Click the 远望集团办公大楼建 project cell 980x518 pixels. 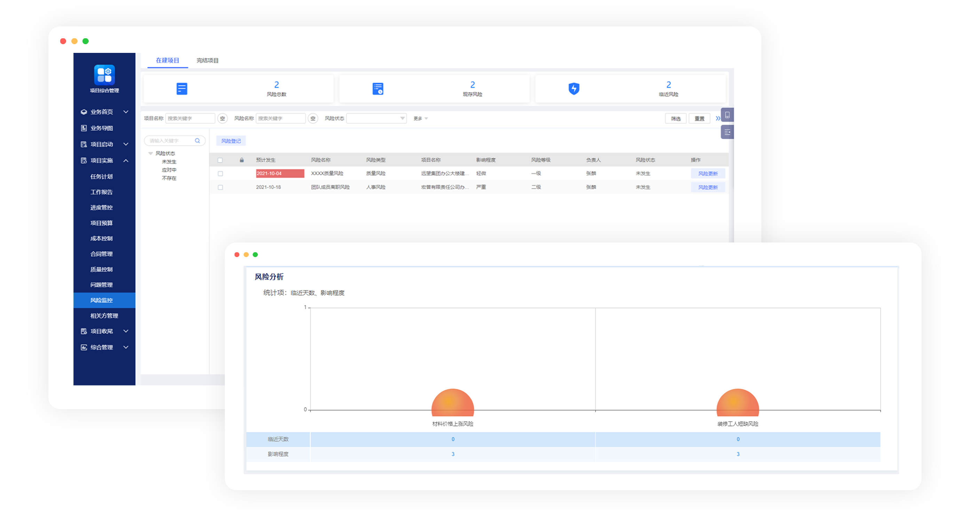(445, 174)
